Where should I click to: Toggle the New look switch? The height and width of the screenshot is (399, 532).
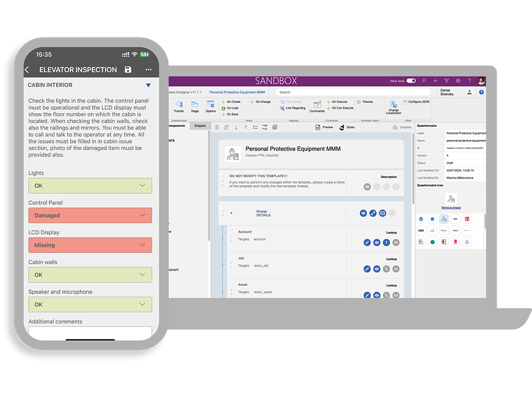411,81
